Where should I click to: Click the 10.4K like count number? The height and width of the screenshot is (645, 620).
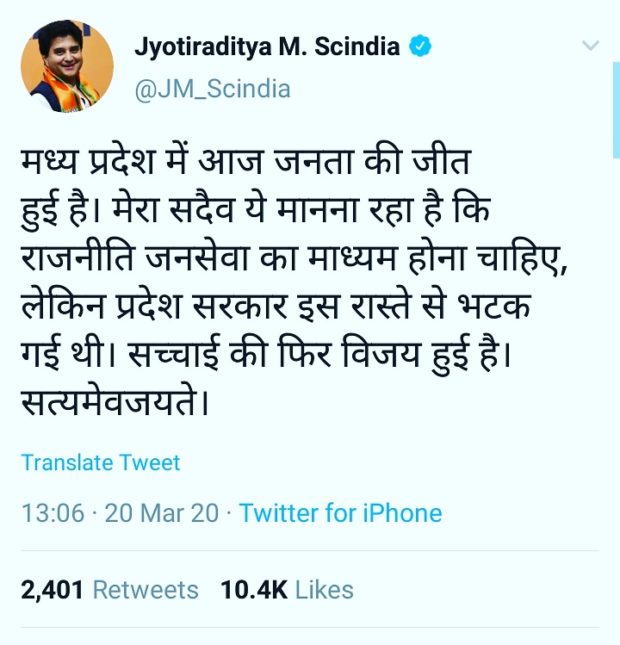(x=254, y=590)
